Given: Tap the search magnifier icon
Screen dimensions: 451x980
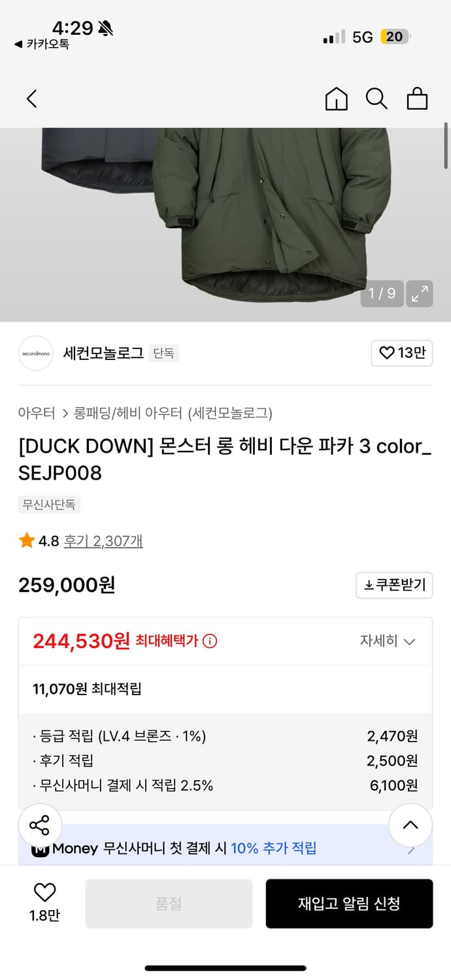Looking at the screenshot, I should click(x=376, y=99).
